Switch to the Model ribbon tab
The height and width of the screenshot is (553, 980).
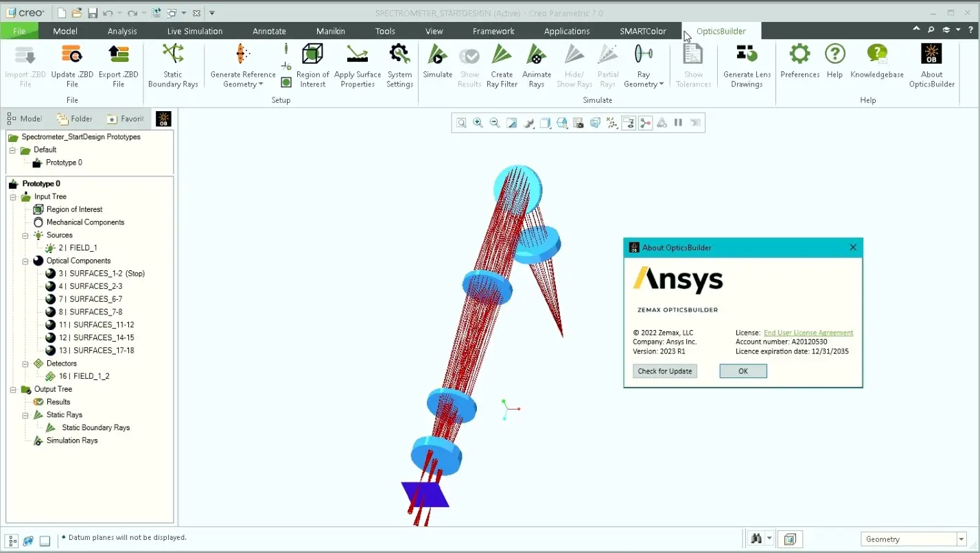tap(65, 31)
